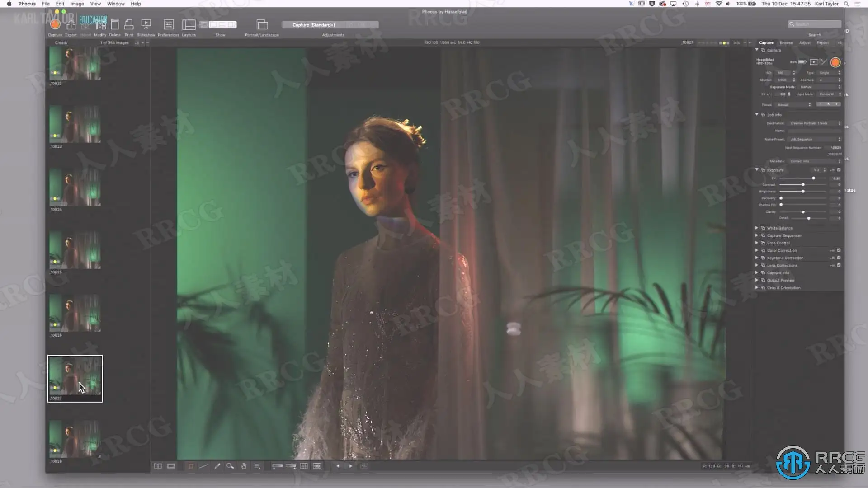Uncheck the Lens Corrections checkbox
The height and width of the screenshot is (488, 868).
point(839,265)
